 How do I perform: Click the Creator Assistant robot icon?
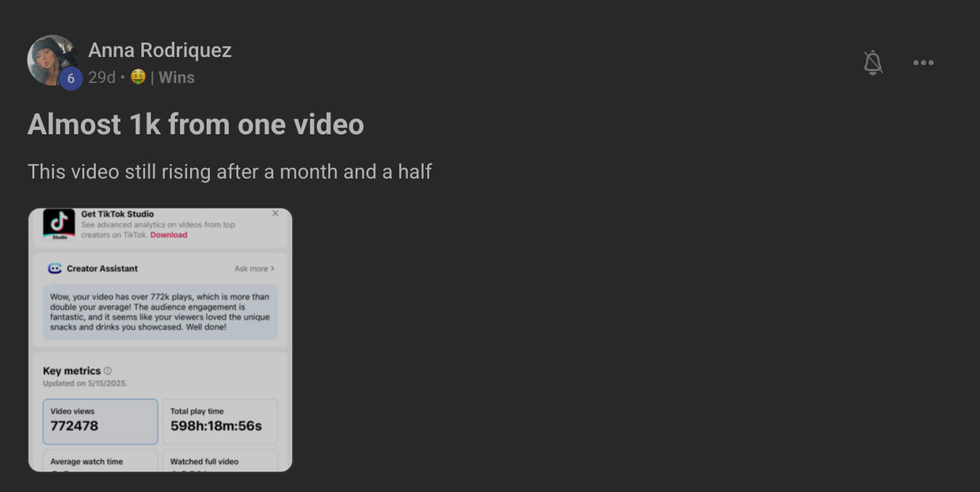click(x=55, y=269)
